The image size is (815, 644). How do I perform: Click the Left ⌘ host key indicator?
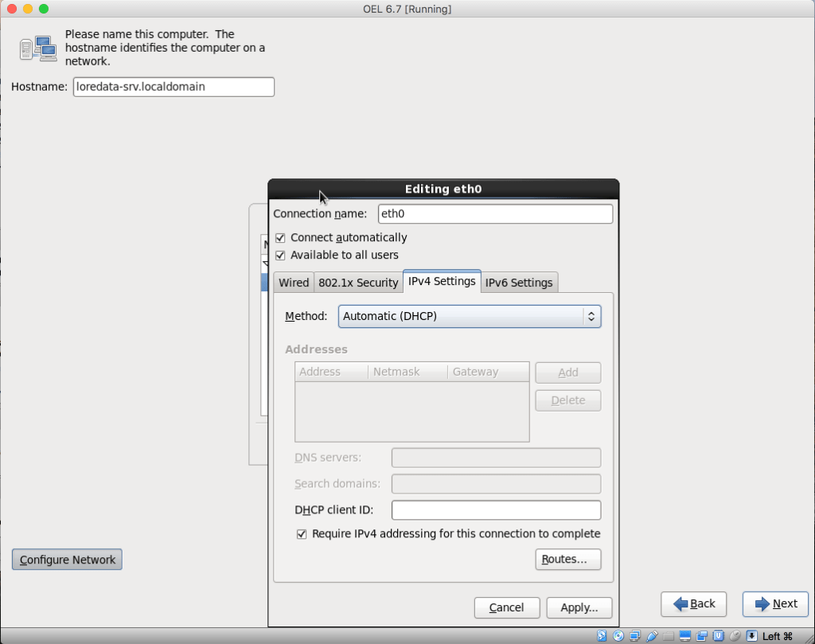[778, 636]
